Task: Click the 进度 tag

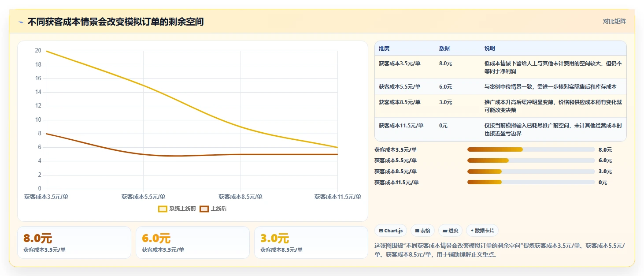Action: [x=450, y=231]
